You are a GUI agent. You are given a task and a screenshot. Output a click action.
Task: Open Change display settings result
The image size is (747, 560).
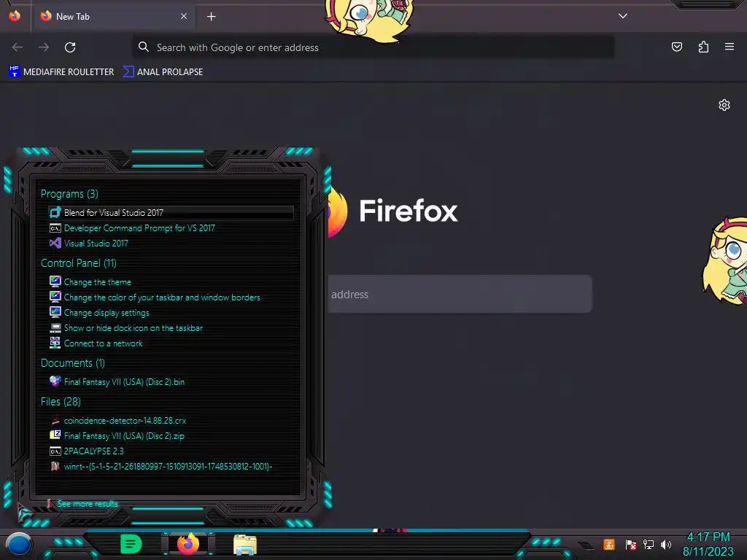(x=107, y=313)
